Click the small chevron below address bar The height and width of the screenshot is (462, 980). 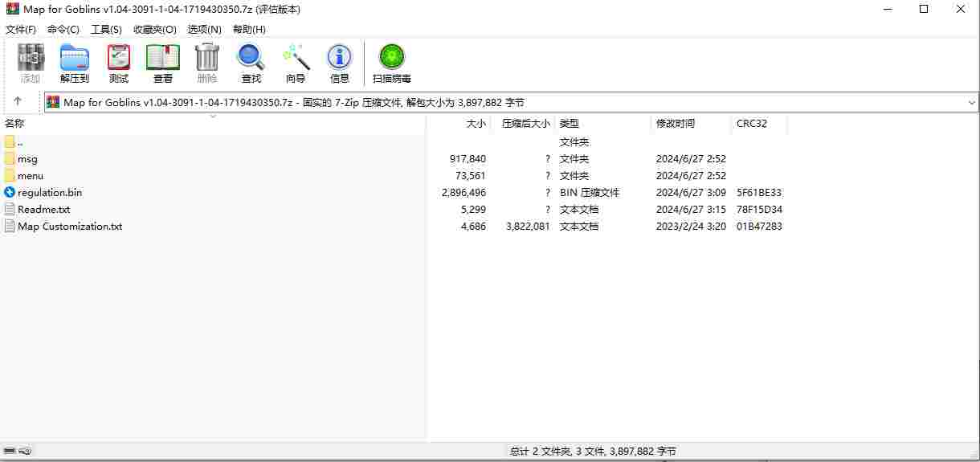[213, 116]
